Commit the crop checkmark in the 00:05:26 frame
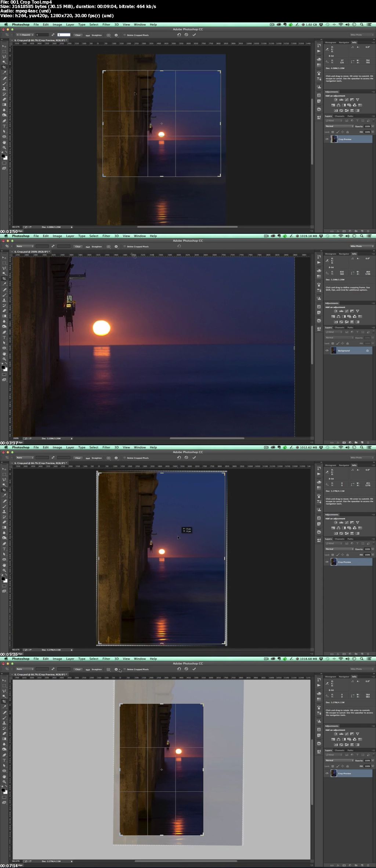The width and height of the screenshot is (376, 868). pos(194,458)
